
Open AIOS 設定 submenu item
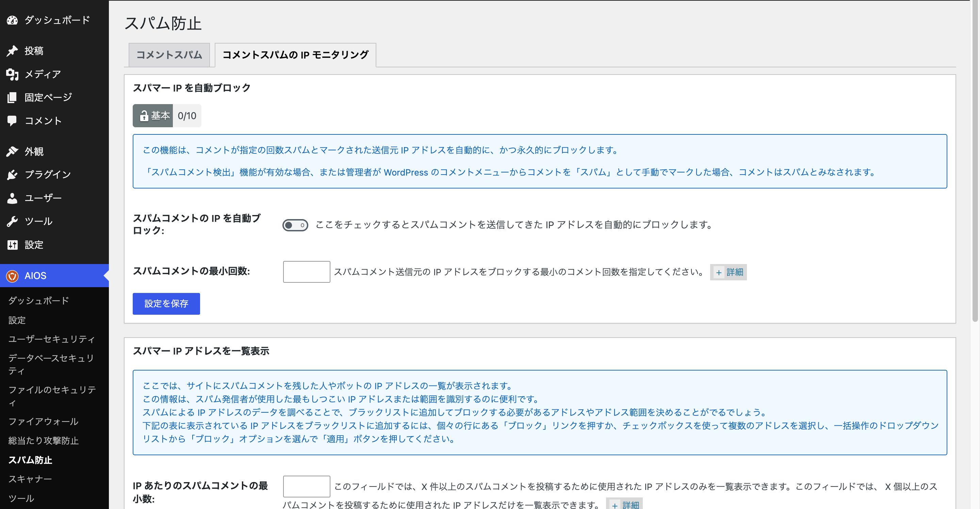point(17,320)
